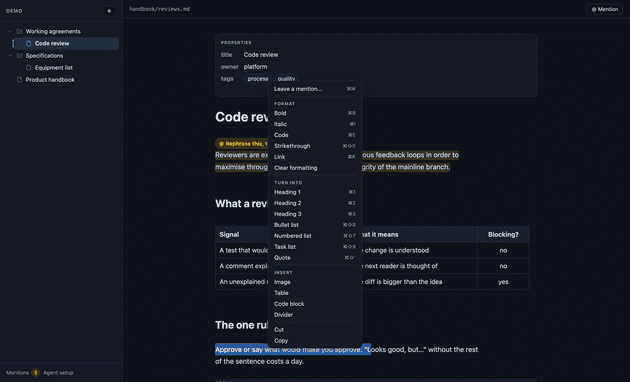Collapse the Working agreements folder chevron
This screenshot has height=382, width=630.
[x=10, y=31]
